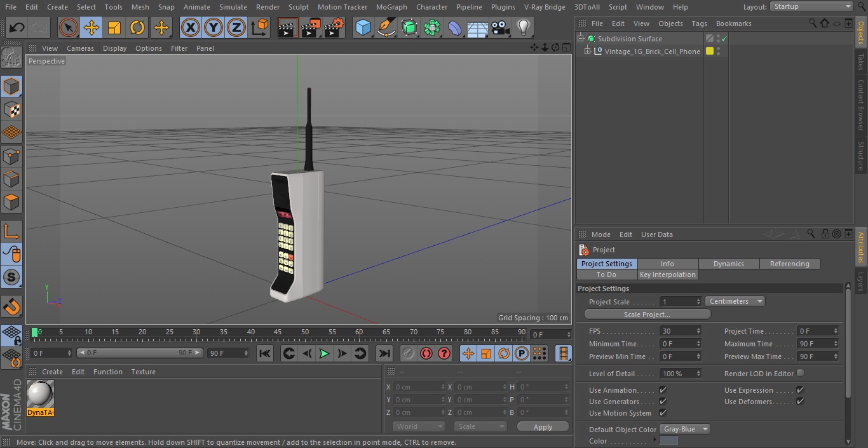Click the FPS value field

680,331
